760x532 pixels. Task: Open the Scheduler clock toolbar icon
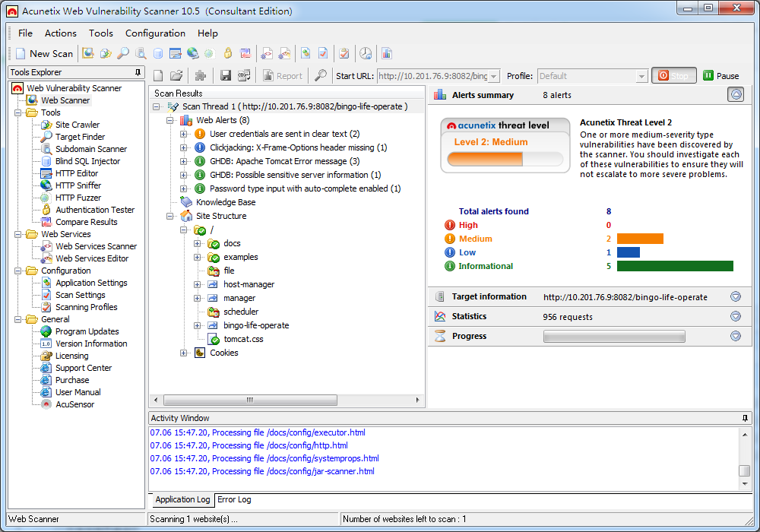coord(366,53)
